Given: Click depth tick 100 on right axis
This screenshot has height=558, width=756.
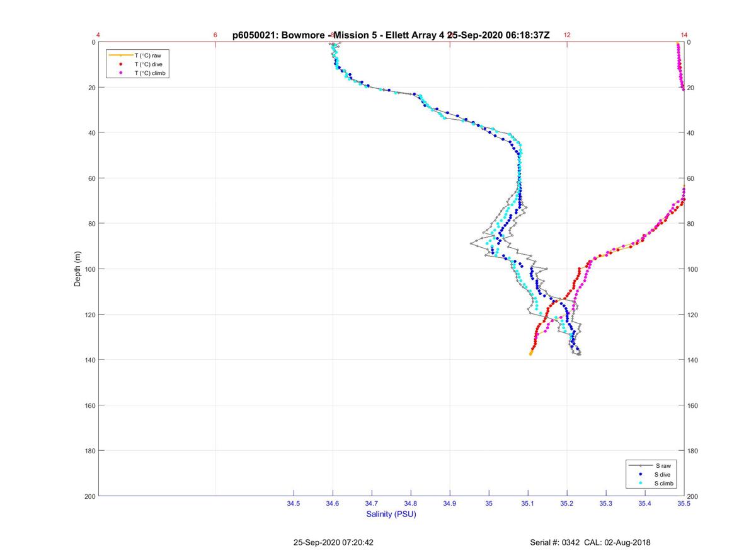Looking at the screenshot, I should point(693,269).
